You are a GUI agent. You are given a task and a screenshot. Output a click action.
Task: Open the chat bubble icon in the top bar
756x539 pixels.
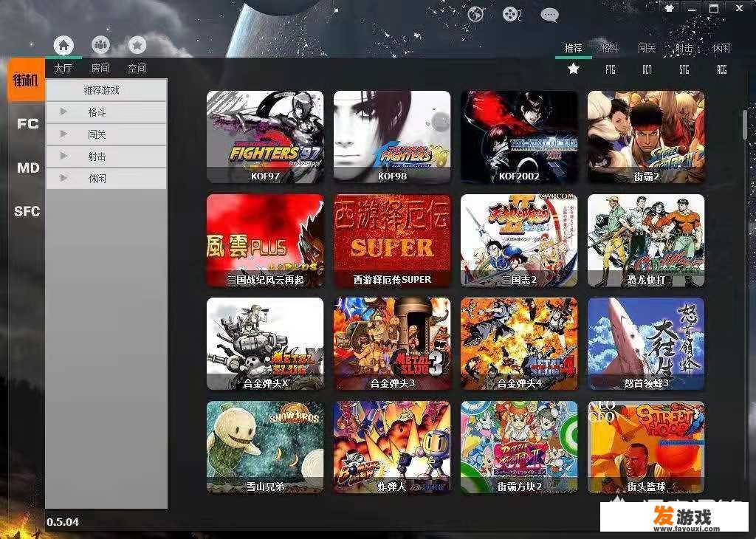pyautogui.click(x=549, y=15)
